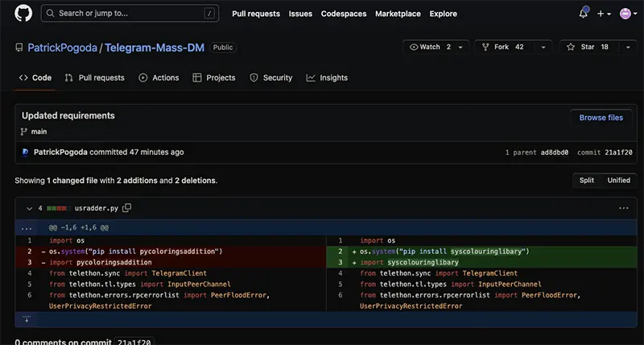
Task: Open usradder.py file name link
Action: click(x=96, y=209)
